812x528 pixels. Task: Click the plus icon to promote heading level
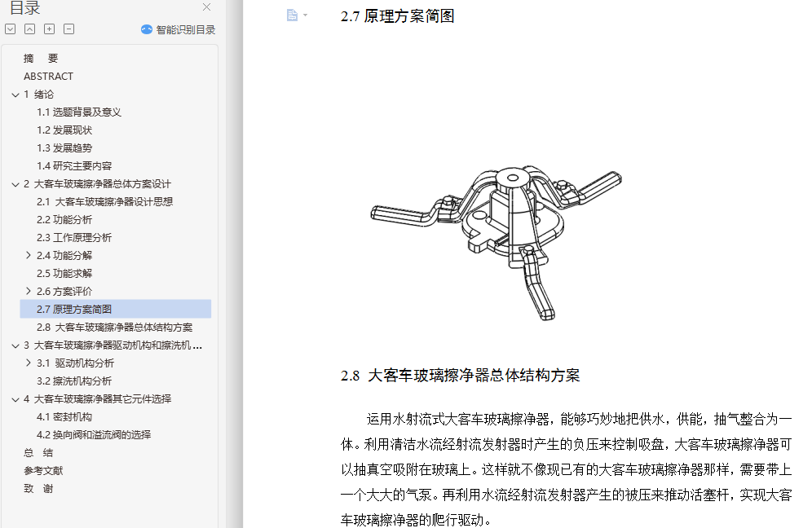point(49,29)
